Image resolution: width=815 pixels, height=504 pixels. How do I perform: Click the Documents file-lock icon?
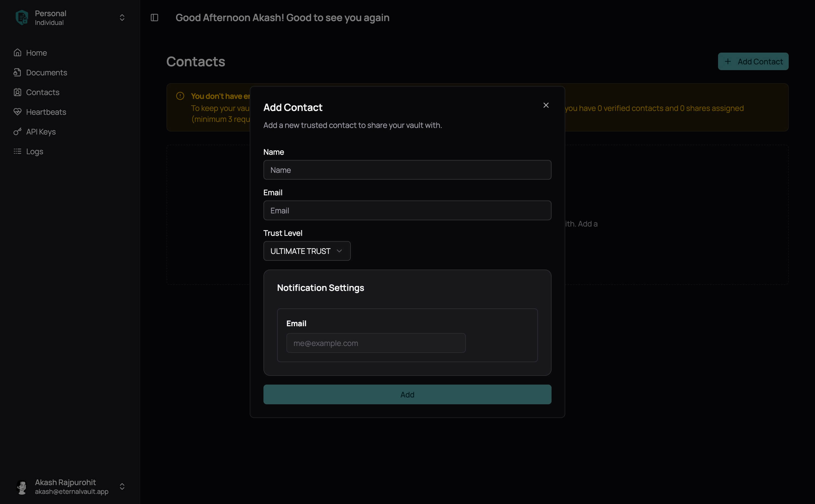tap(17, 72)
